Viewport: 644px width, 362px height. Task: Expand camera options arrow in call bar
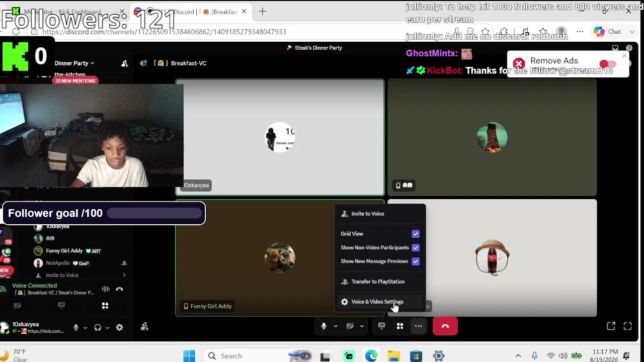click(x=362, y=326)
